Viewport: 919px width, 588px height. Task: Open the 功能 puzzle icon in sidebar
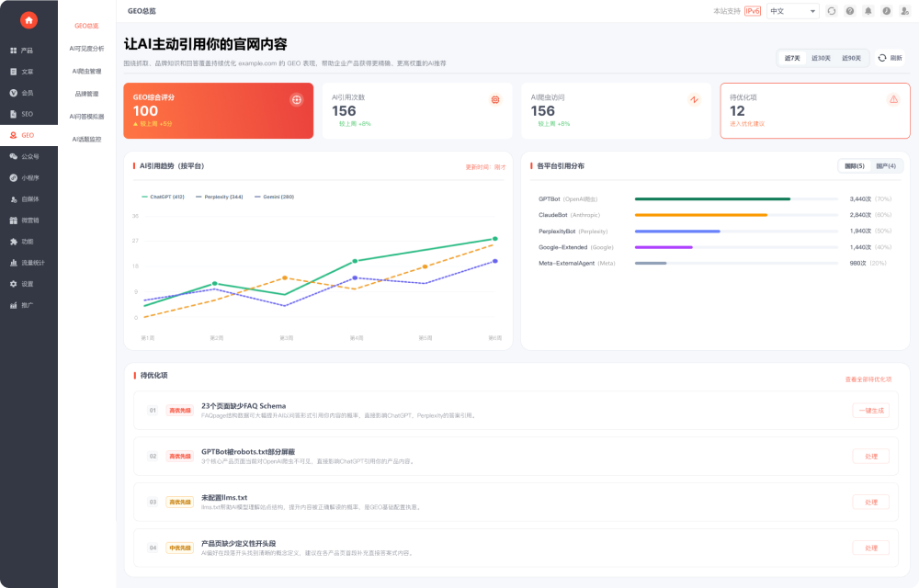pos(14,242)
